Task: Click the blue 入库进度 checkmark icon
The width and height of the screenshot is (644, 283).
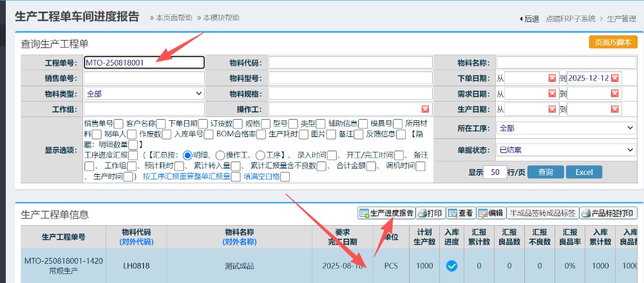Action: [x=451, y=266]
